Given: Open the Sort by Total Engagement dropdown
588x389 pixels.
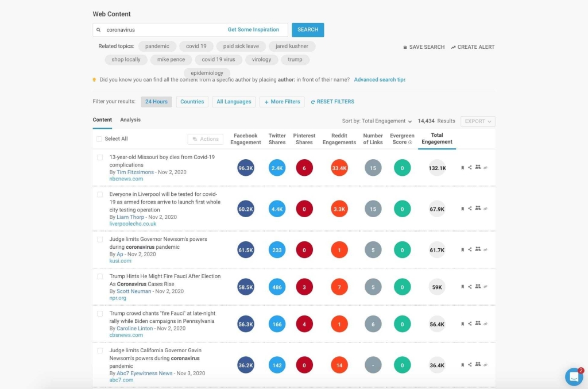Looking at the screenshot, I should tap(376, 121).
